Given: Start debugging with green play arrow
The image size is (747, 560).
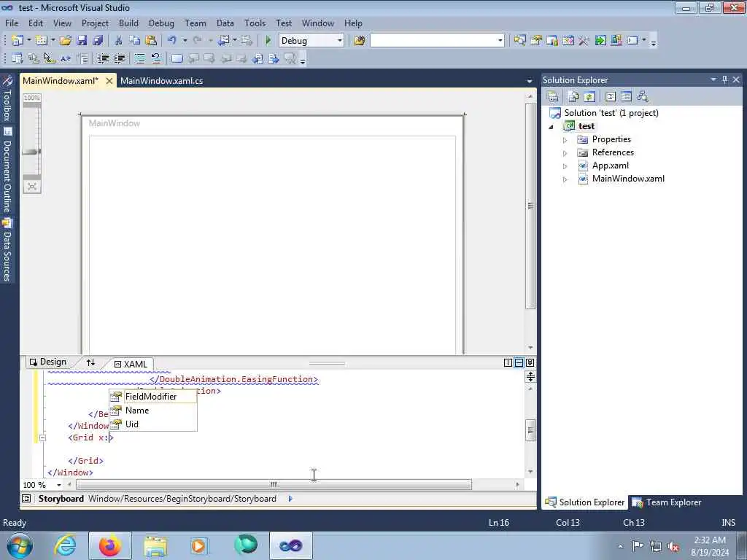Looking at the screenshot, I should pyautogui.click(x=268, y=41).
